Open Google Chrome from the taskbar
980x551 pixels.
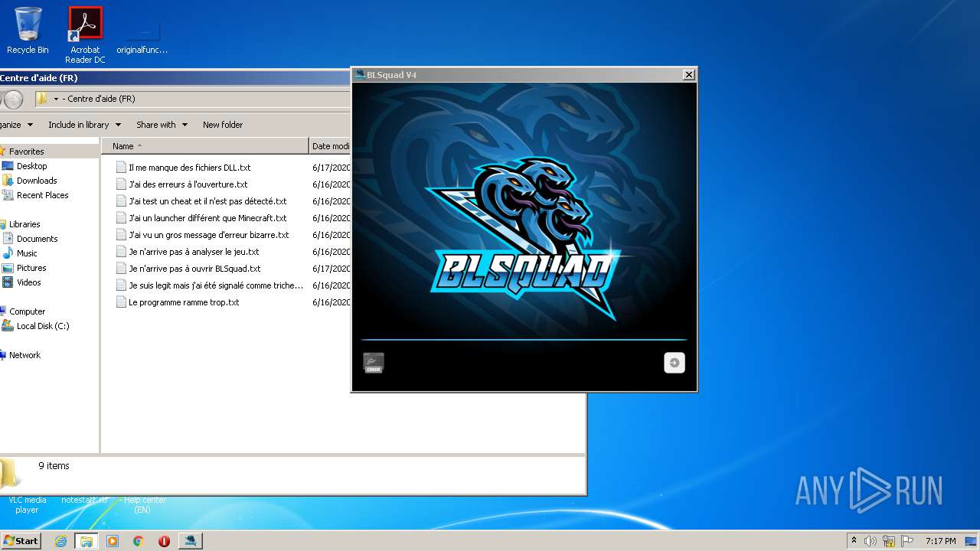click(138, 541)
